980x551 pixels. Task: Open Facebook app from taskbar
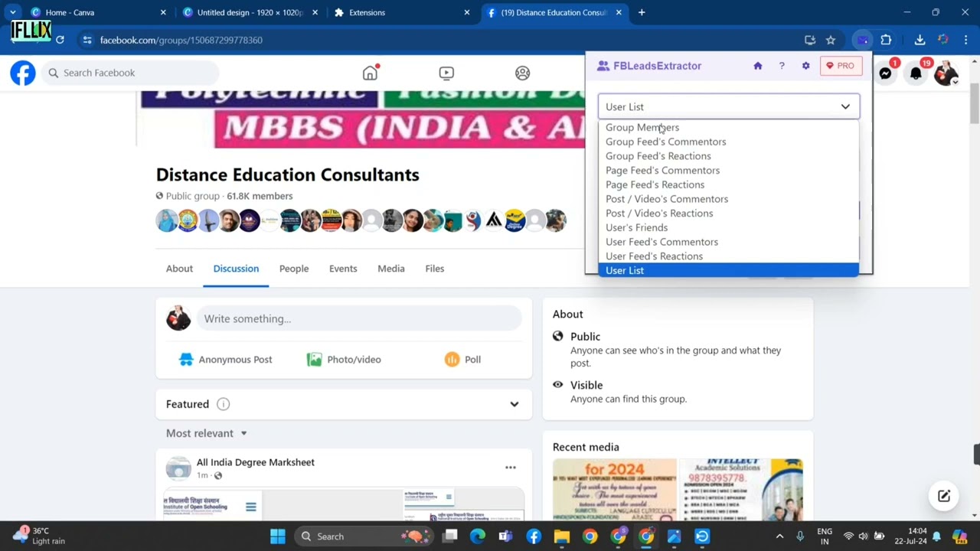coord(534,536)
